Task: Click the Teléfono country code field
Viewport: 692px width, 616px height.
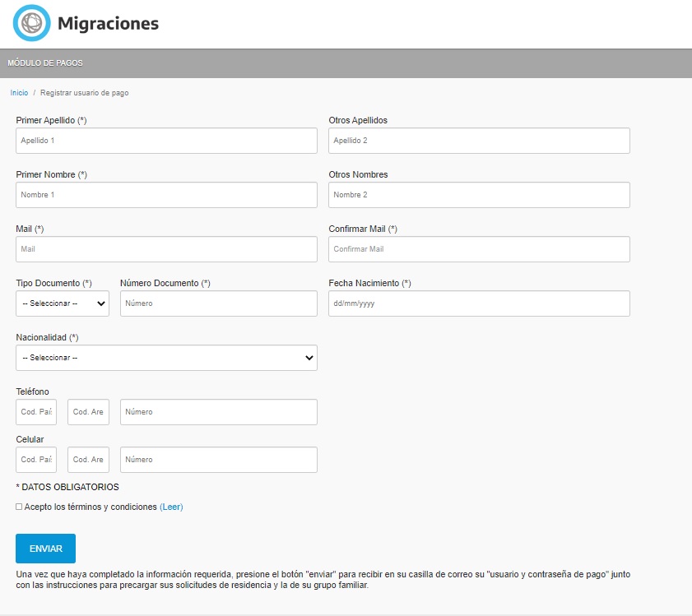Action: [x=35, y=412]
